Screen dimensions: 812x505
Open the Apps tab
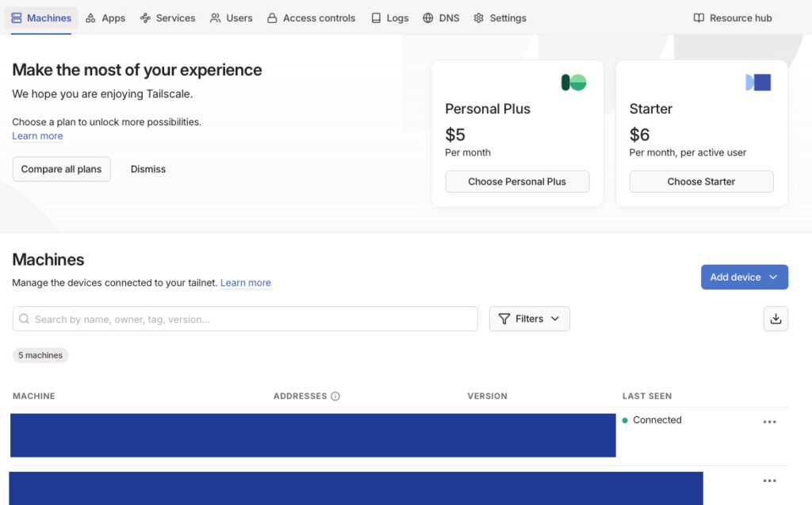click(x=105, y=18)
